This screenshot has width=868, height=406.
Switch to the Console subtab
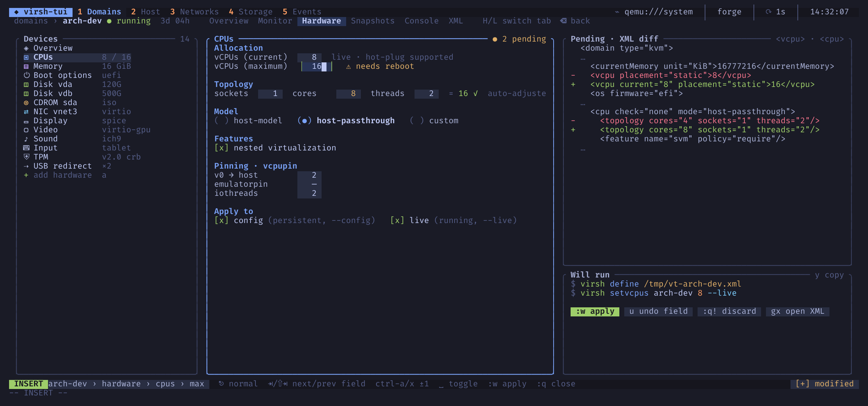421,21
